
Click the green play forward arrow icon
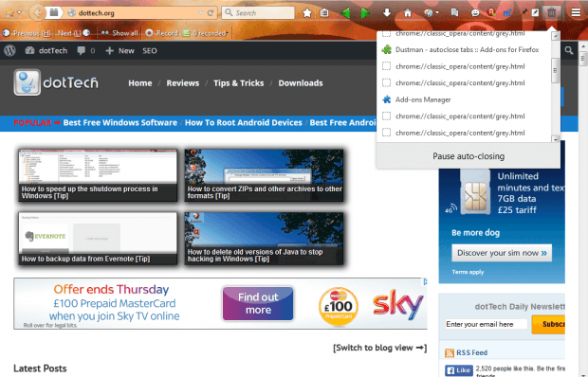click(x=365, y=13)
